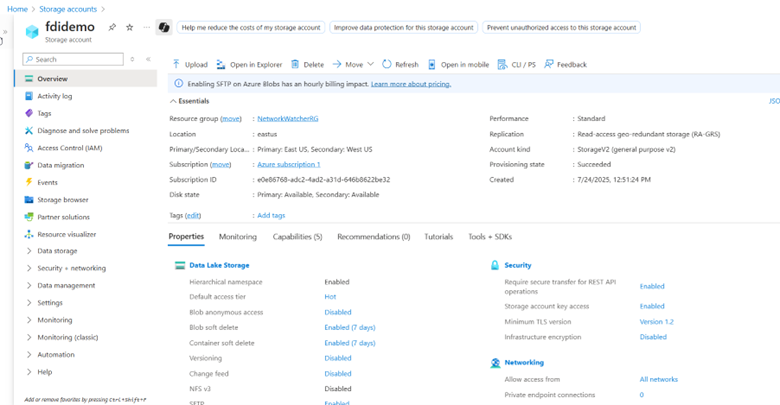
Task: Click Infrastructure encryption Disabled value
Action: (x=653, y=337)
